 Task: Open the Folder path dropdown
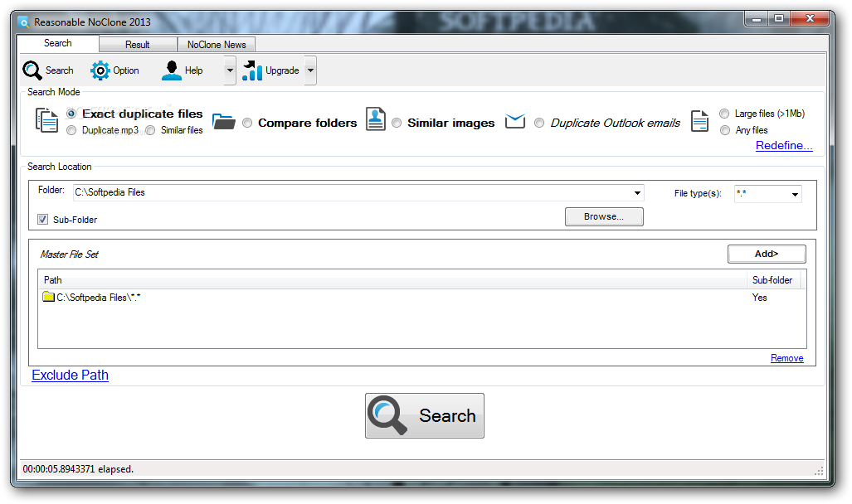637,193
